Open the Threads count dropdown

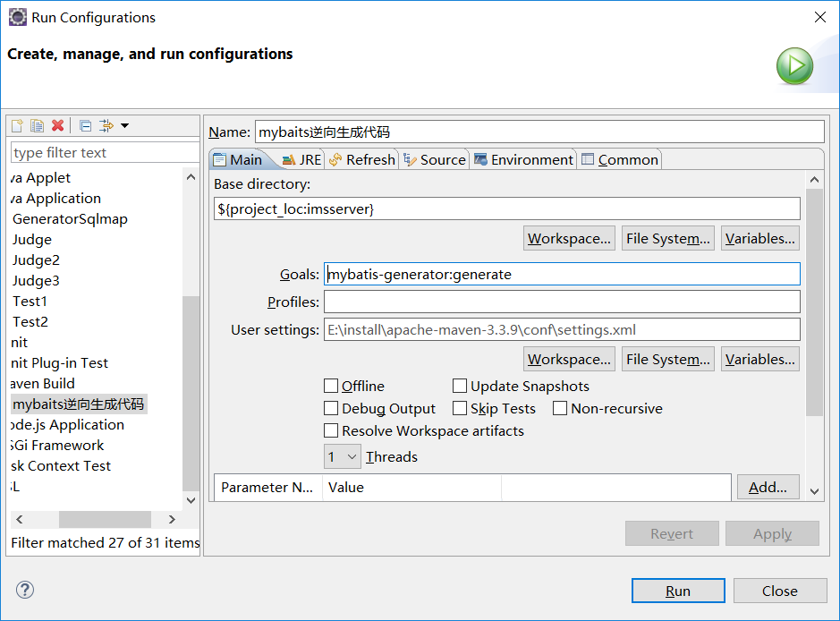(x=352, y=456)
